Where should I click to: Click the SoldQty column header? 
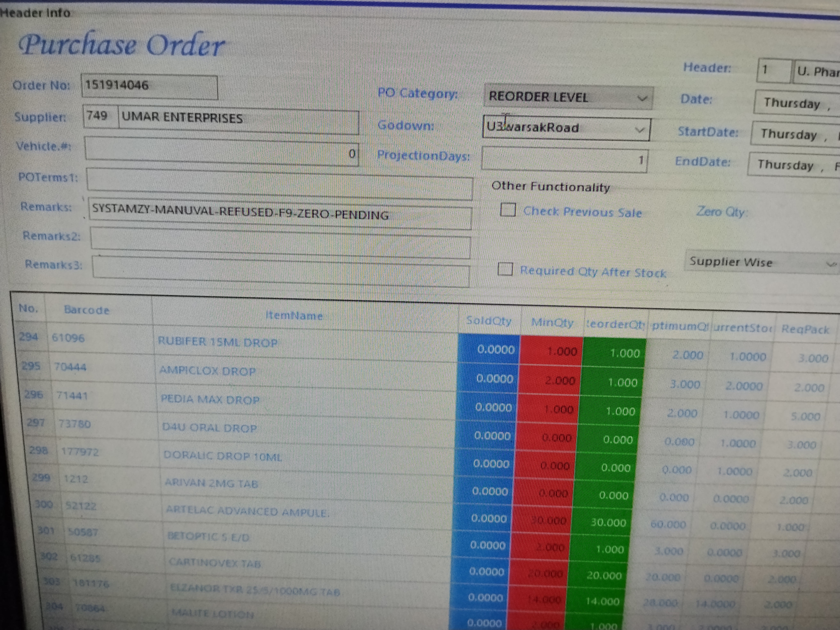click(x=489, y=321)
